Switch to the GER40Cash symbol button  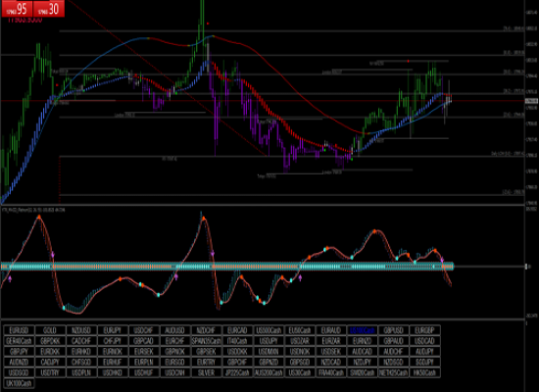(x=19, y=341)
